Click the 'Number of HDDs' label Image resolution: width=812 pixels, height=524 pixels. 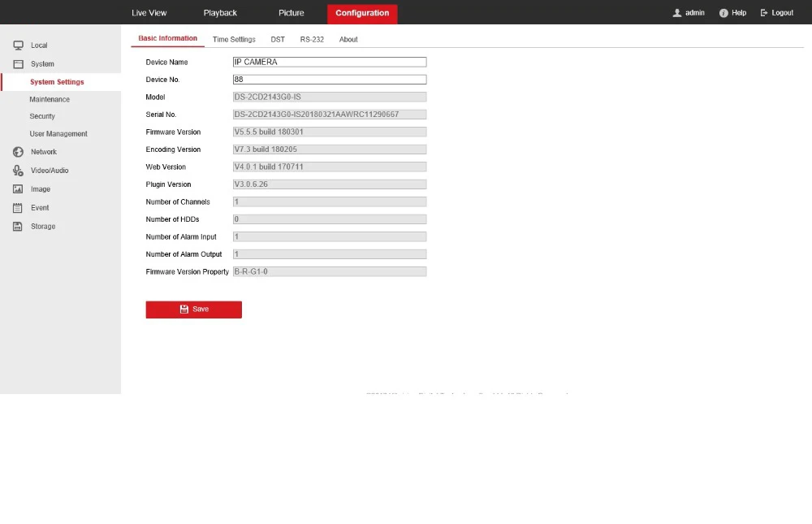click(x=172, y=219)
